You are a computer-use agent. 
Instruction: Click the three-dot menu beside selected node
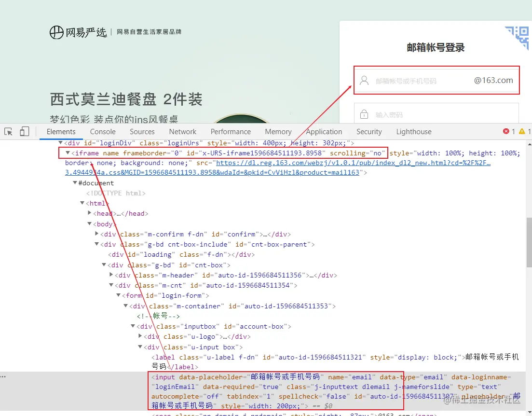[3, 376]
